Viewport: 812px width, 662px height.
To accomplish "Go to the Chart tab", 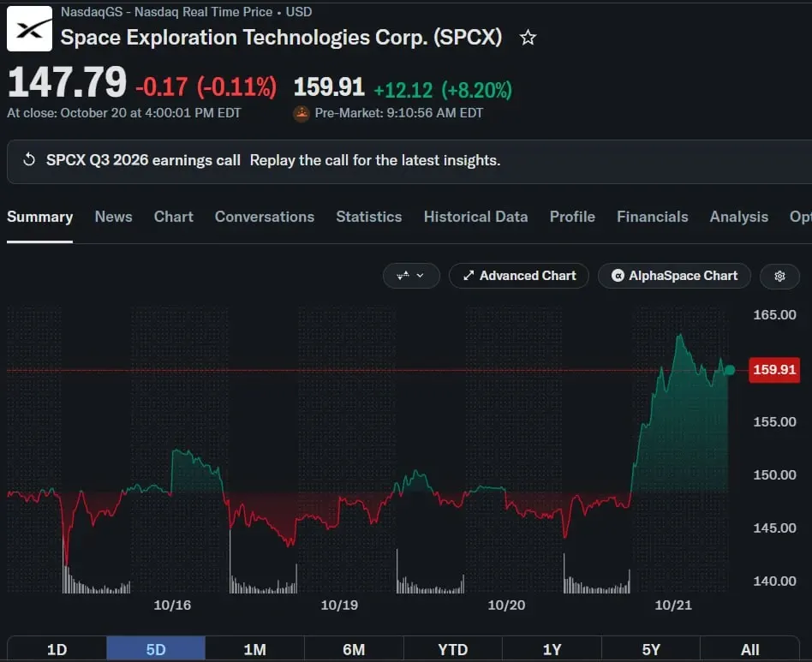I will (x=174, y=217).
